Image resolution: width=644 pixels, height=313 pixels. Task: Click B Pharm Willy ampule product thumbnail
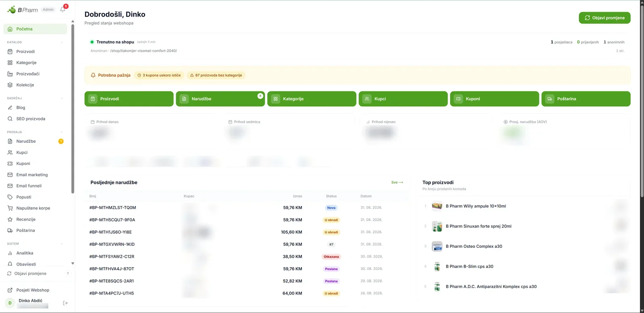point(437,206)
